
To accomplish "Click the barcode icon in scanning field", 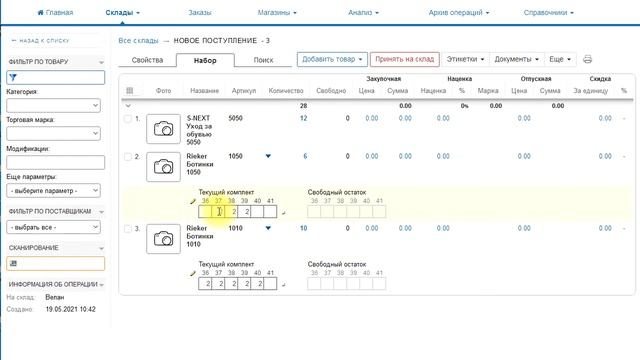I will (13, 263).
